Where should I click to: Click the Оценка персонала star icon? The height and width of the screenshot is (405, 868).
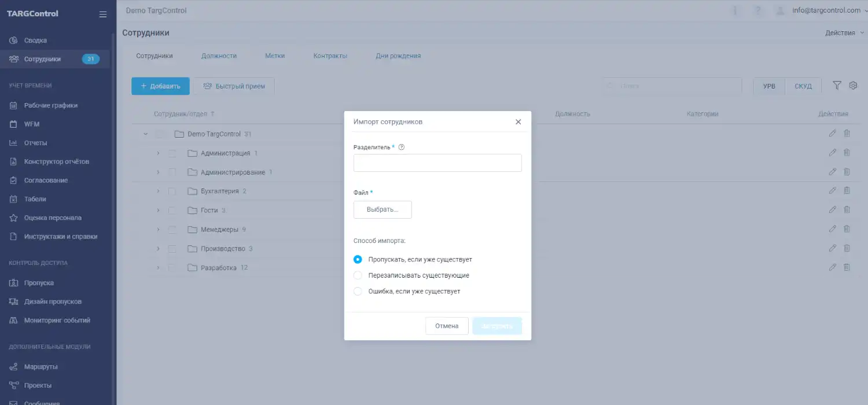(x=14, y=218)
